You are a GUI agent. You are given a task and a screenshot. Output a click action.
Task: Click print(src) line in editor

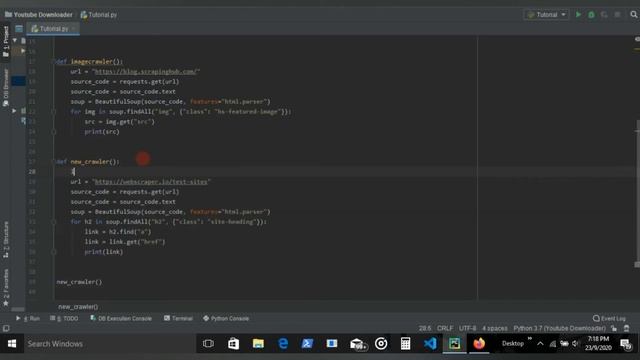pos(102,132)
